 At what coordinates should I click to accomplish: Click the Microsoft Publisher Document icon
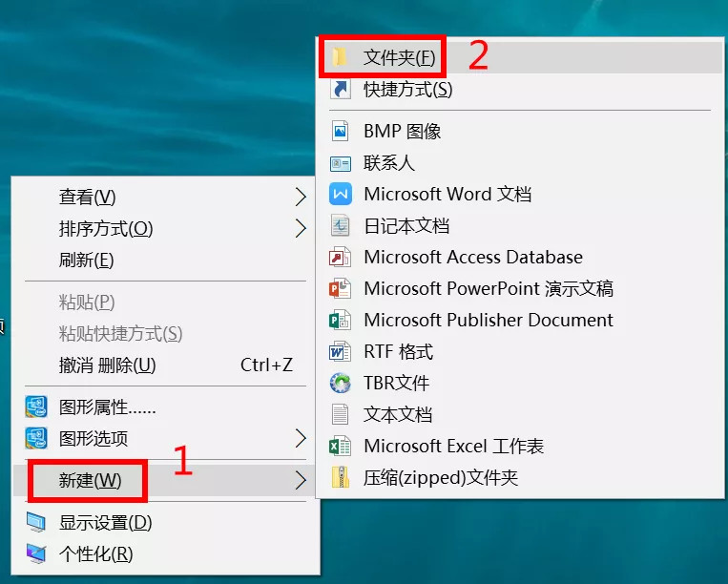coord(341,320)
